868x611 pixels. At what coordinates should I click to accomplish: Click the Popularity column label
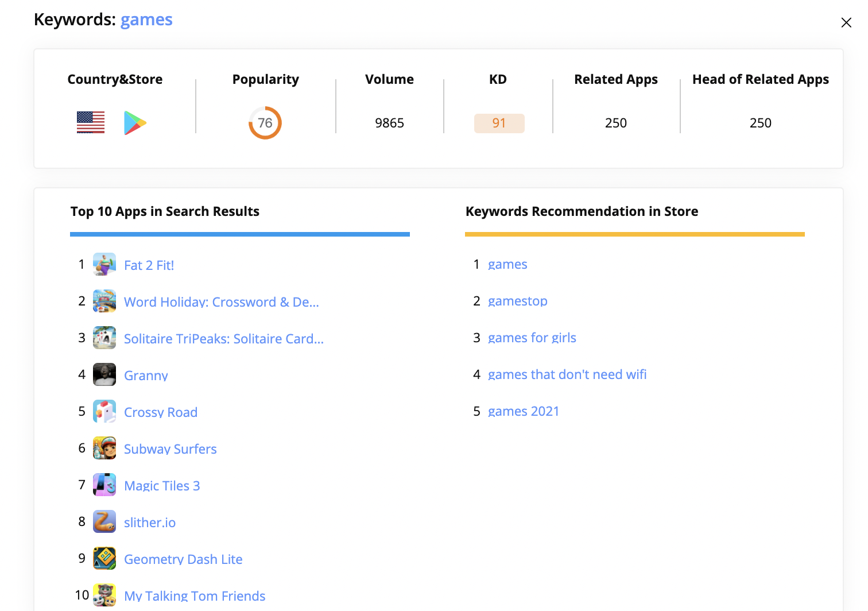coord(265,79)
